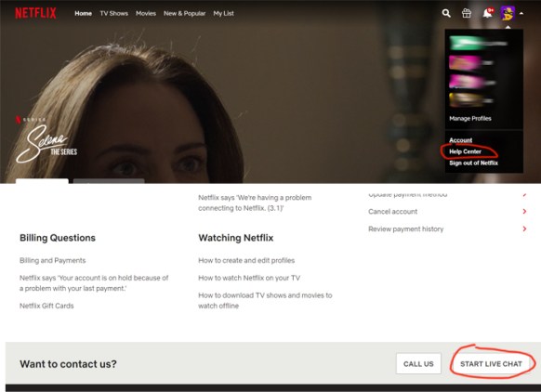541x392 pixels.
Task: Open the search magnifier icon
Action: point(446,13)
